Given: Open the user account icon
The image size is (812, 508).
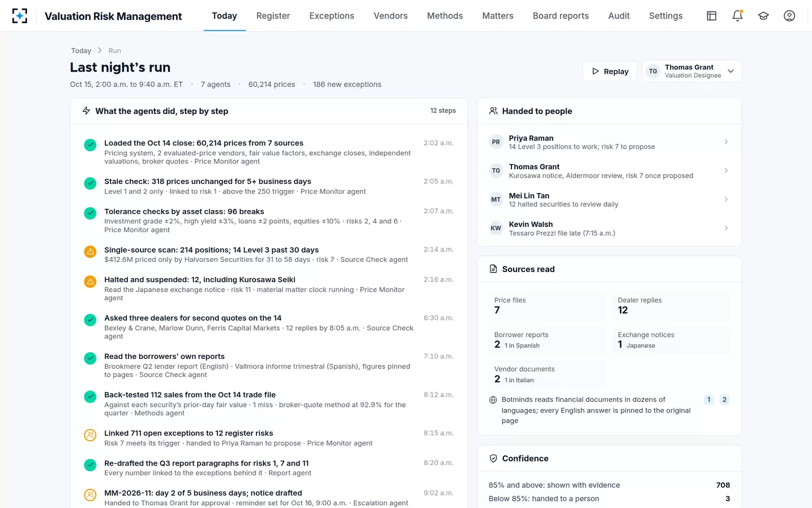Looking at the screenshot, I should [x=789, y=16].
